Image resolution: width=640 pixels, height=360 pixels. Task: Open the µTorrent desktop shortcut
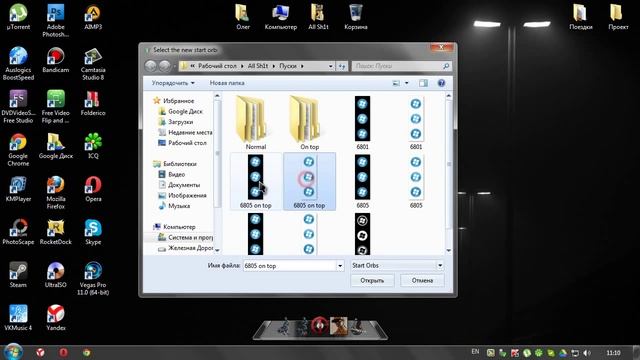(18, 17)
